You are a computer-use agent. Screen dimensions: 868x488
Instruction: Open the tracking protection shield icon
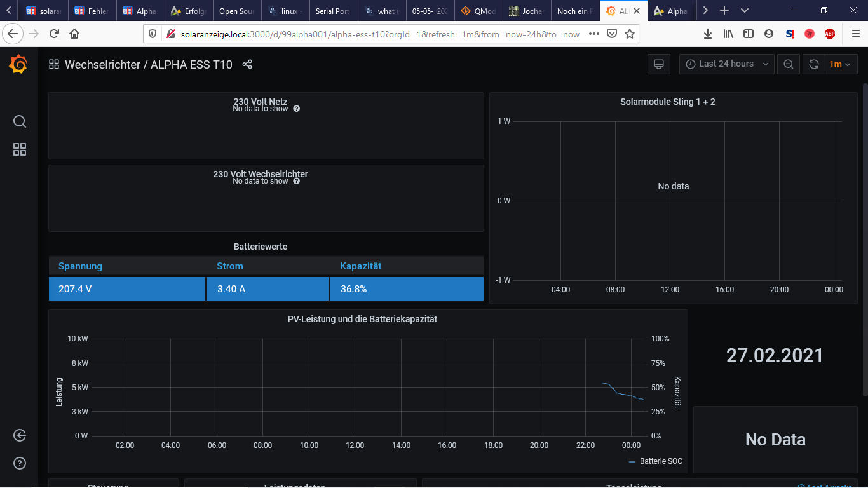(153, 34)
